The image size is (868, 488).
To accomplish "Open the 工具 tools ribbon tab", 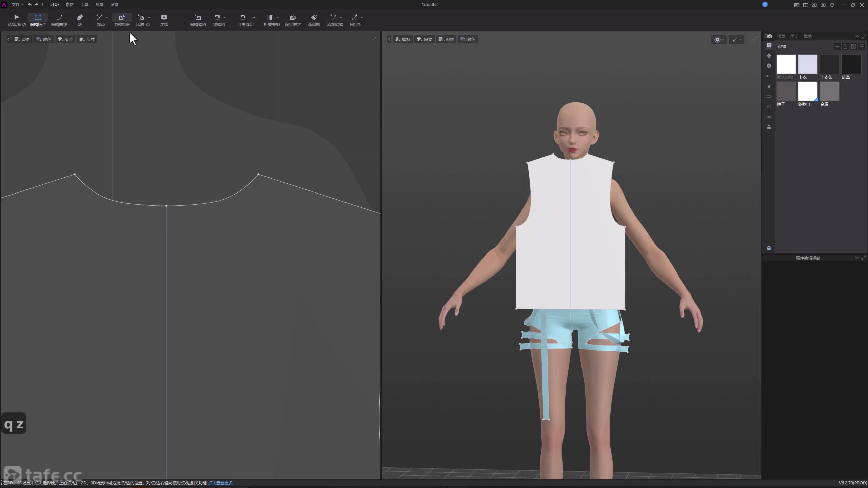I will coord(84,5).
